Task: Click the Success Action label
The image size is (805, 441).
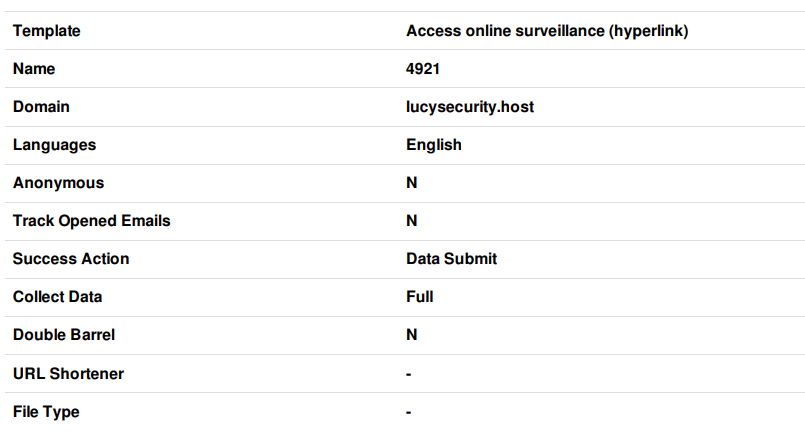Action: (71, 259)
